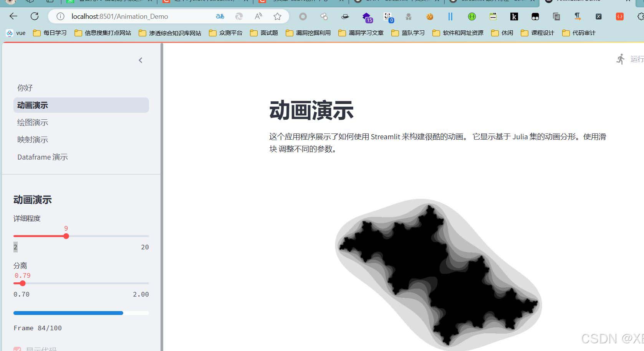The width and height of the screenshot is (644, 351).
Task: Click the 详细程度 slider label
Action: (x=27, y=218)
